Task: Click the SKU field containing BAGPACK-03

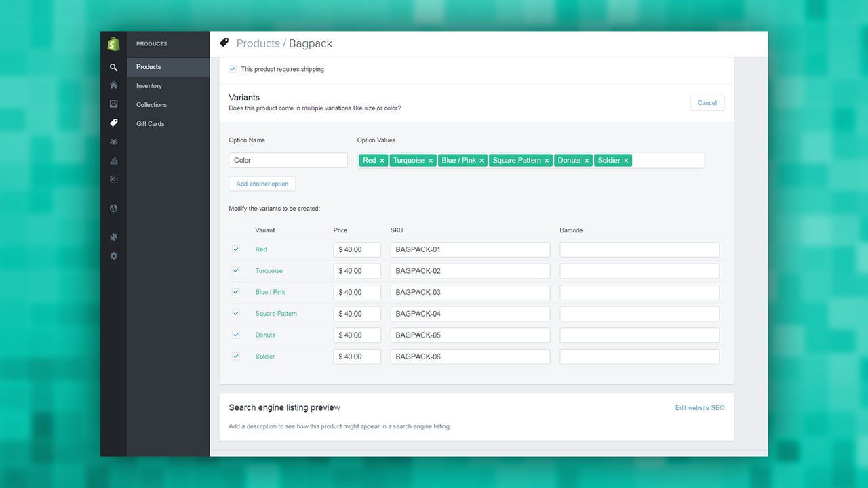Action: [x=470, y=292]
